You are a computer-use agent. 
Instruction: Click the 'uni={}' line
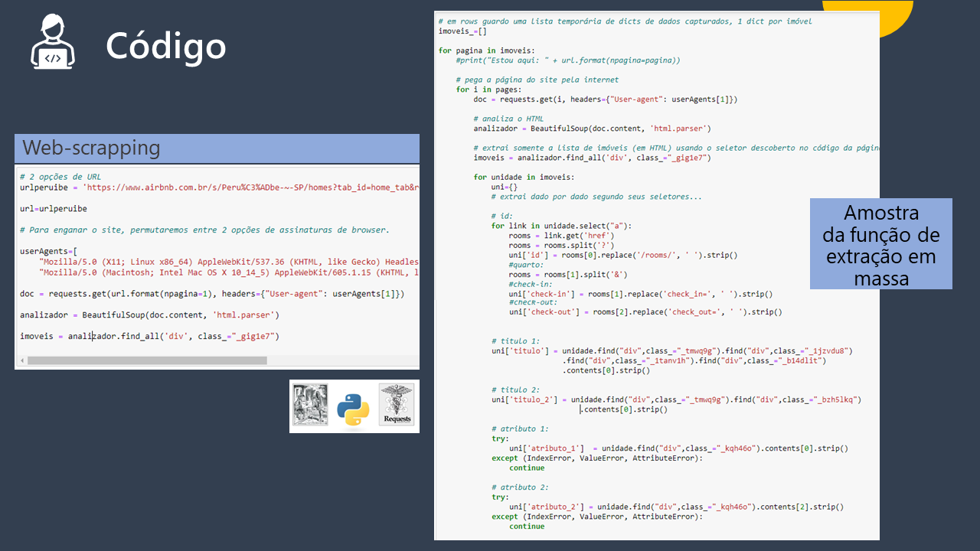[505, 187]
